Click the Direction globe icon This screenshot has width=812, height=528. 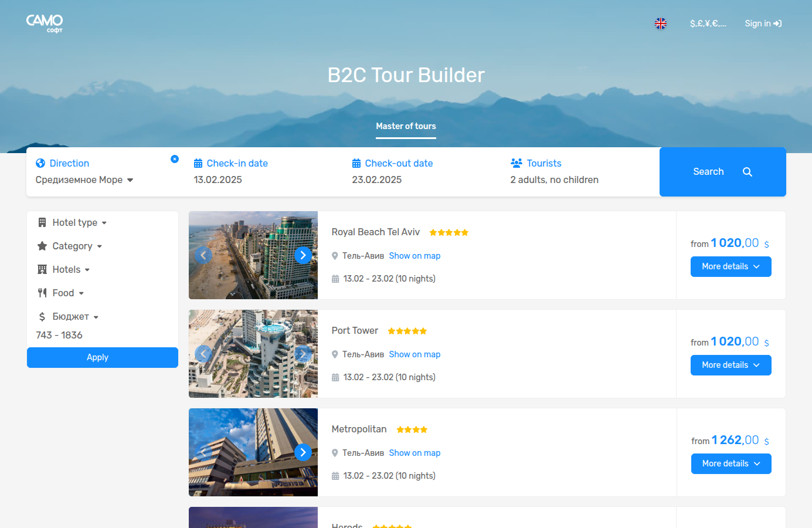(40, 163)
